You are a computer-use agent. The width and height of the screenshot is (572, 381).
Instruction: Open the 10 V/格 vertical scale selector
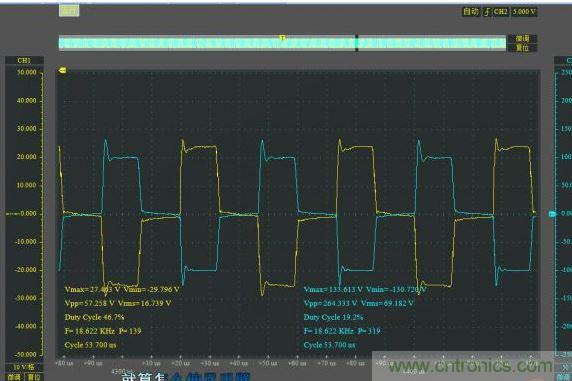[24, 367]
